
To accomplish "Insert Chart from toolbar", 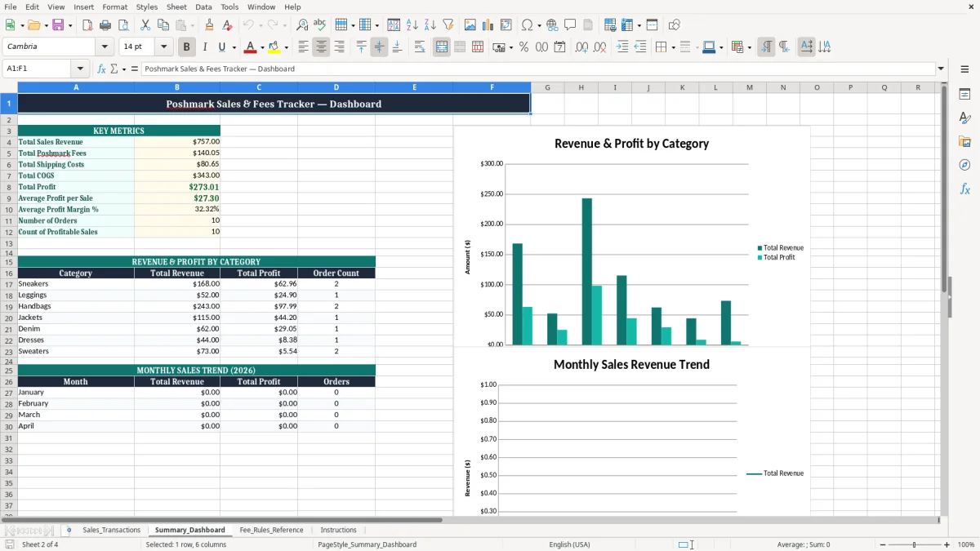I will click(488, 25).
